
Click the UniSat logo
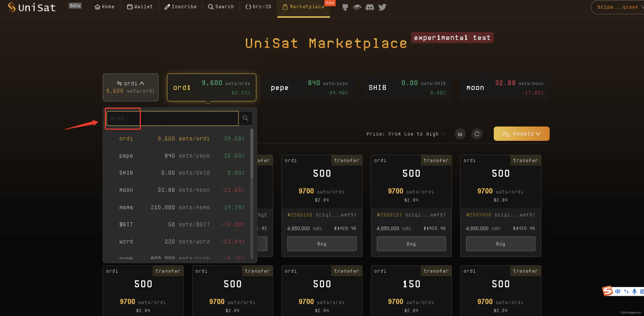pyautogui.click(x=31, y=7)
